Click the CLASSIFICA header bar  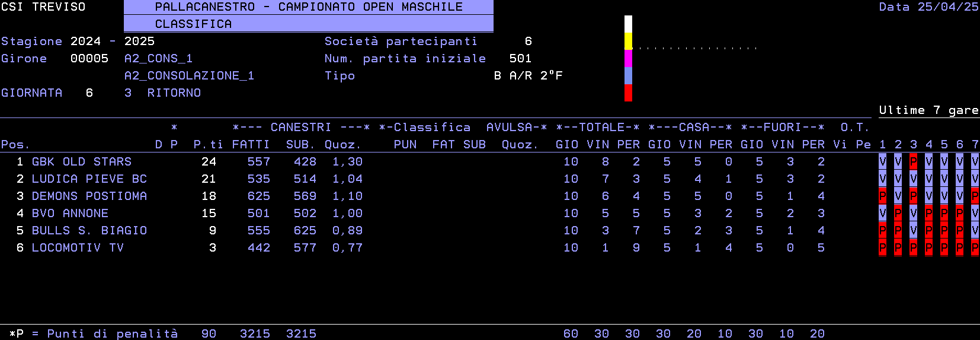(x=308, y=24)
